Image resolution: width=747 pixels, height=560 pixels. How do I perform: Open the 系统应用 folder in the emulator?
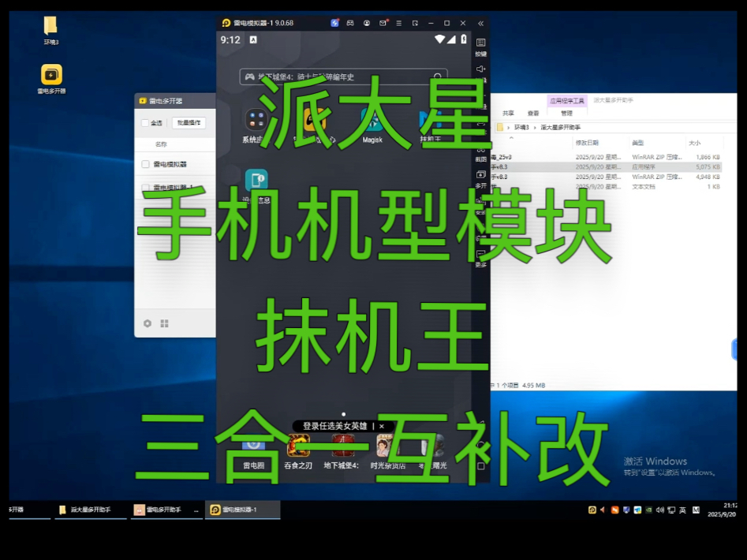pos(255,118)
